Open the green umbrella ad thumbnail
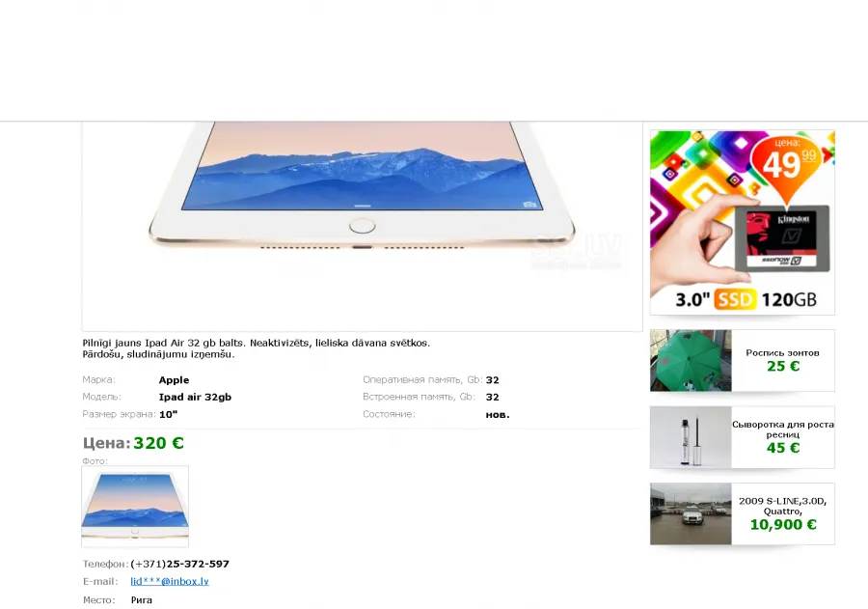868x609 pixels. click(691, 361)
